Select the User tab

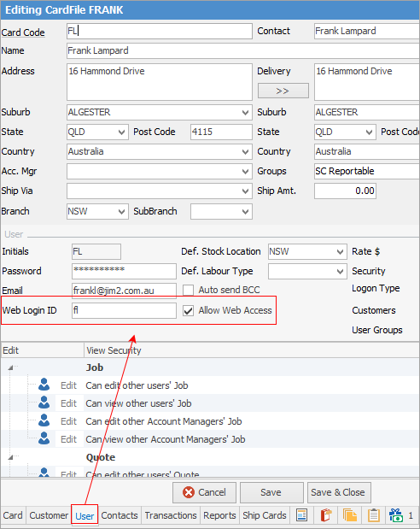tap(85, 516)
